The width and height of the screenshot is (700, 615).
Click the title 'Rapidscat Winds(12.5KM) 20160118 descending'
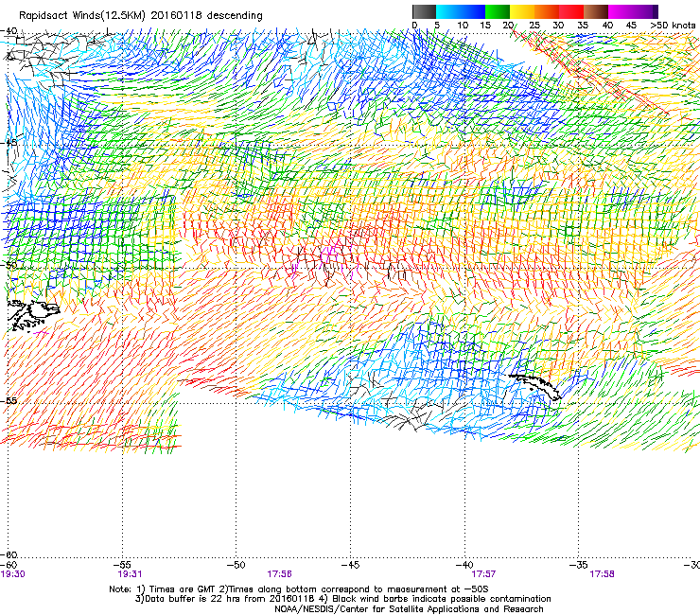141,16
